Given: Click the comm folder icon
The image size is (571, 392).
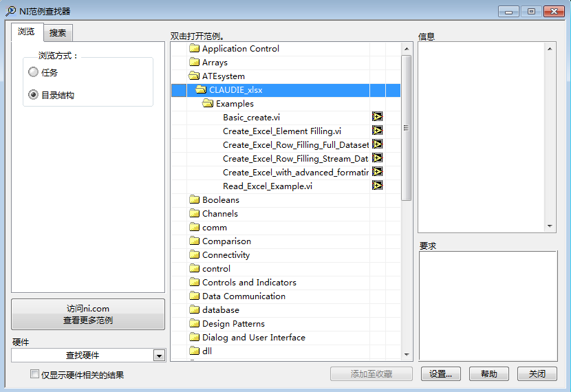Looking at the screenshot, I should tap(195, 227).
